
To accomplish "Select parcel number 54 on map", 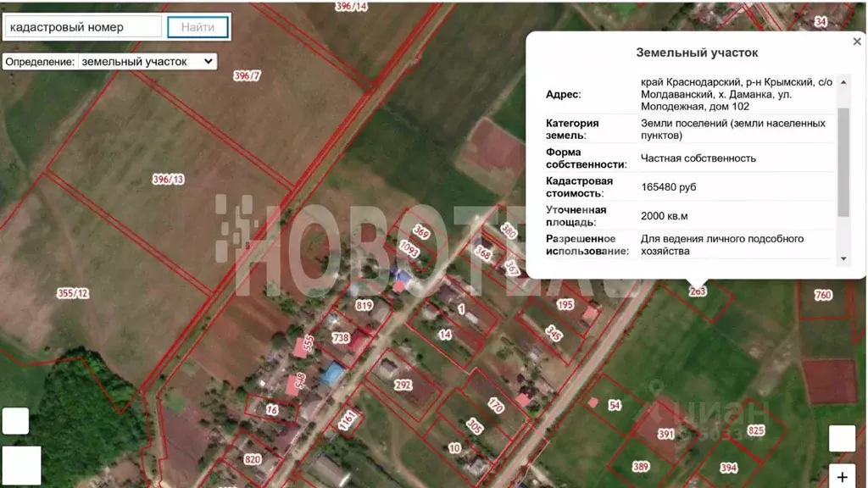I will point(615,406).
